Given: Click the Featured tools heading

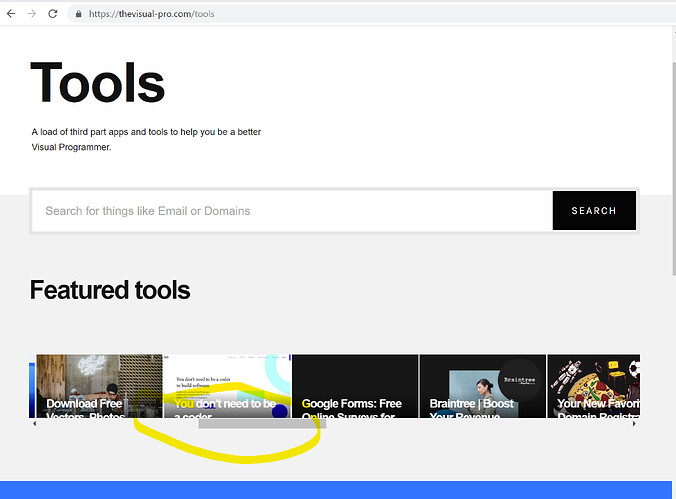Looking at the screenshot, I should point(110,290).
